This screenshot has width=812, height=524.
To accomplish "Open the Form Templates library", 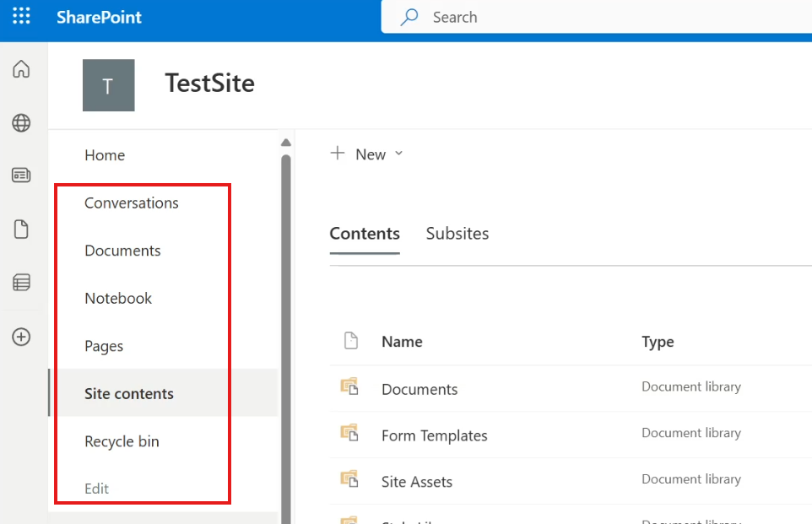I will [x=434, y=435].
